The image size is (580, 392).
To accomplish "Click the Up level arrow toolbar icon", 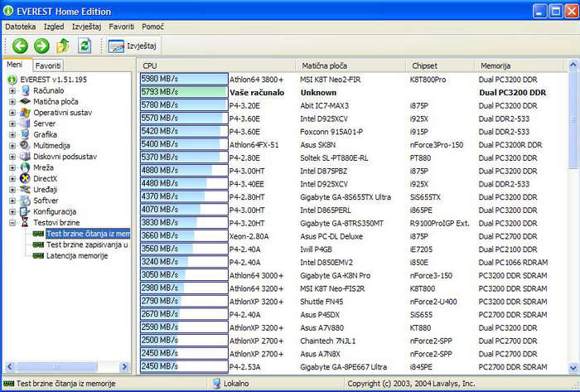I will (x=63, y=46).
